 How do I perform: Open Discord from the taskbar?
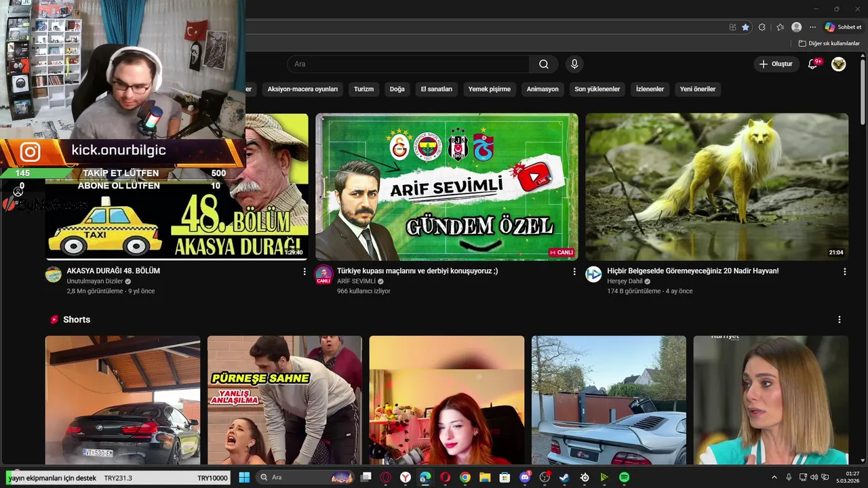point(524,477)
